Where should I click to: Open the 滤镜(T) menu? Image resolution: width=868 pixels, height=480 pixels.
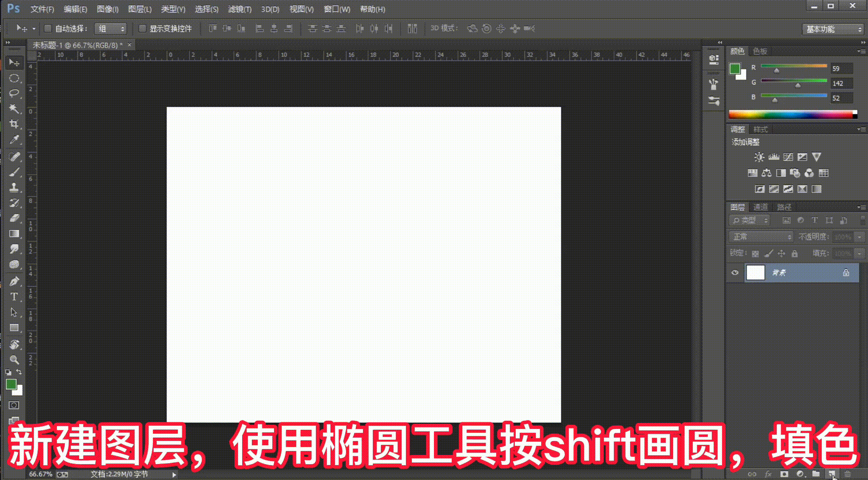coord(240,9)
